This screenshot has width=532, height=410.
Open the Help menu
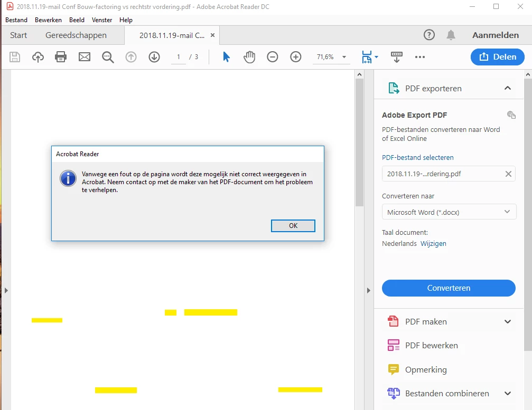pyautogui.click(x=126, y=20)
